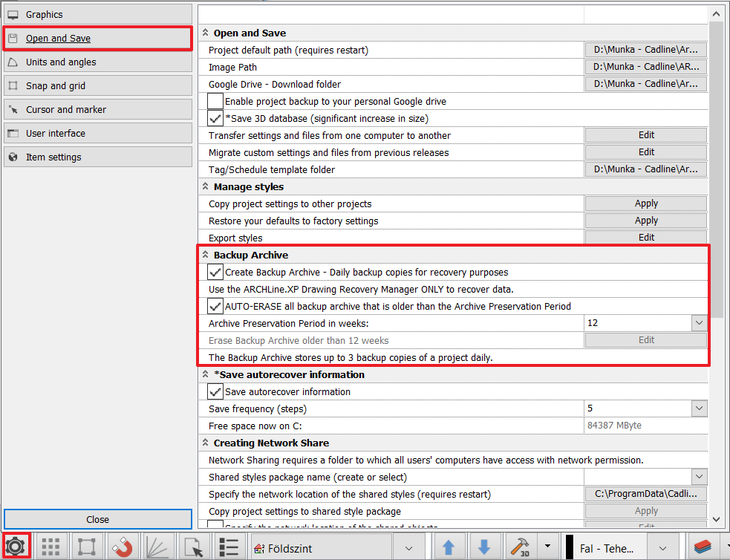Open User interface settings
730x560 pixels.
click(x=98, y=133)
